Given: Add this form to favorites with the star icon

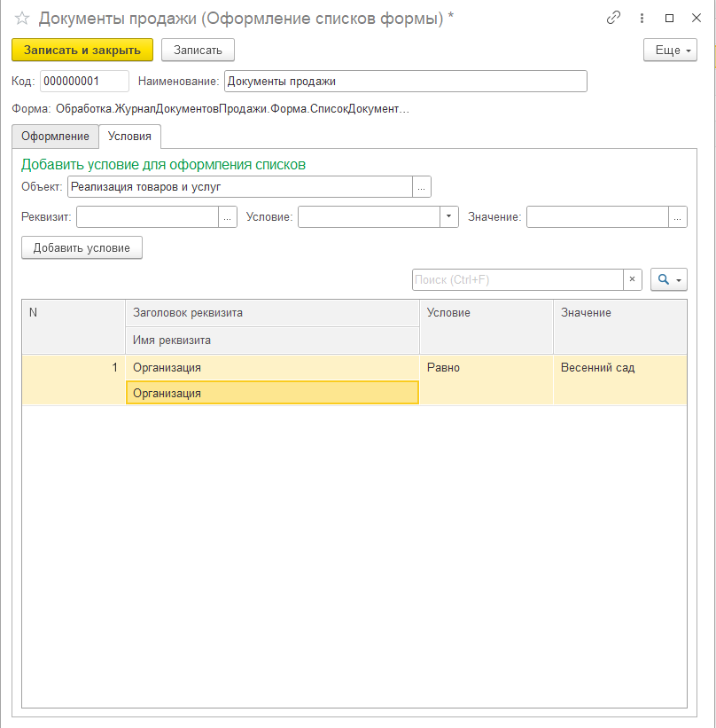Looking at the screenshot, I should pyautogui.click(x=22, y=19).
